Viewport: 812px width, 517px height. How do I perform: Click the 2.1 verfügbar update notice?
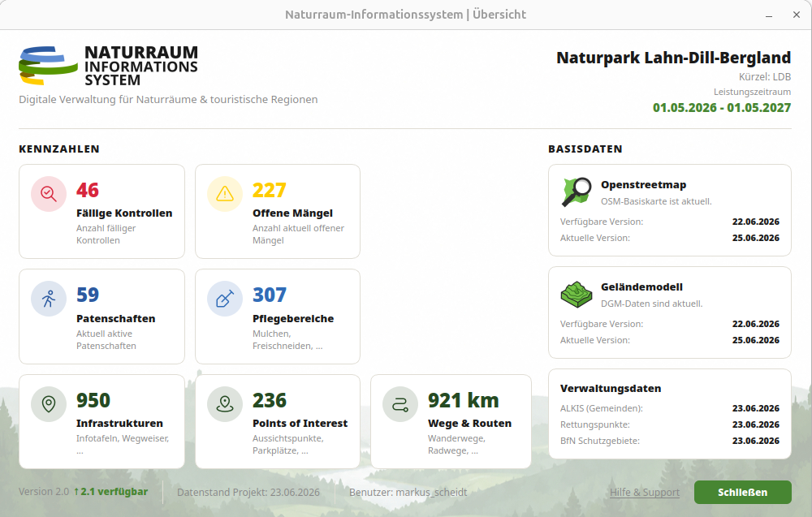(x=110, y=492)
